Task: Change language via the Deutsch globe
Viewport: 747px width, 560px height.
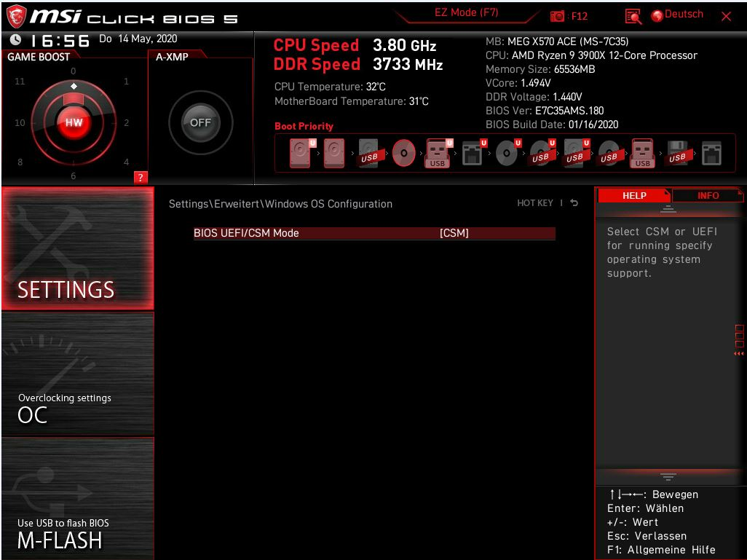Action: pos(677,15)
